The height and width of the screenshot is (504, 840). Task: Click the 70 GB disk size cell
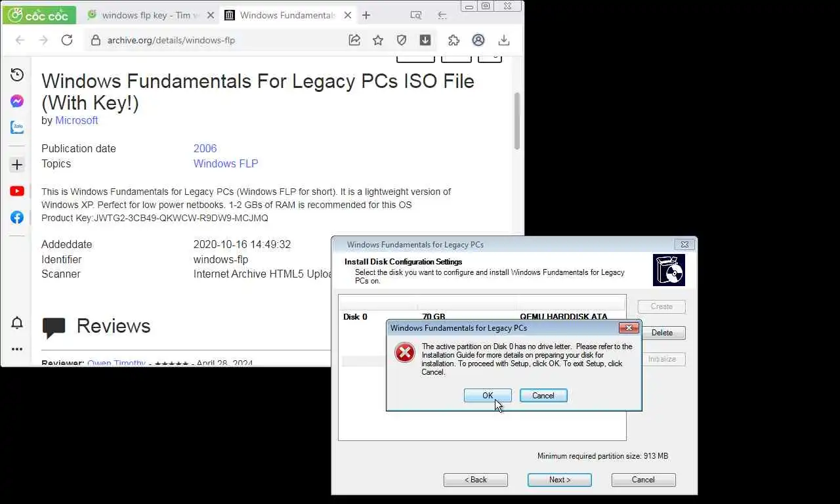pyautogui.click(x=434, y=317)
